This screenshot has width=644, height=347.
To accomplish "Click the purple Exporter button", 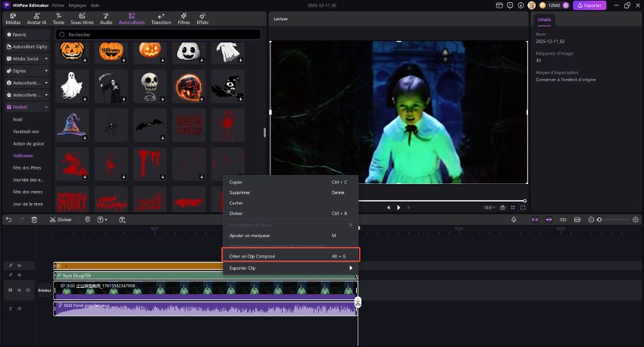I will click(x=589, y=5).
